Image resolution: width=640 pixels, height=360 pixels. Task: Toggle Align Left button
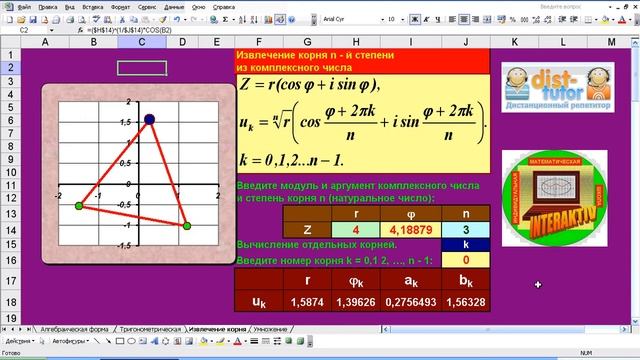pyautogui.click(x=452, y=19)
